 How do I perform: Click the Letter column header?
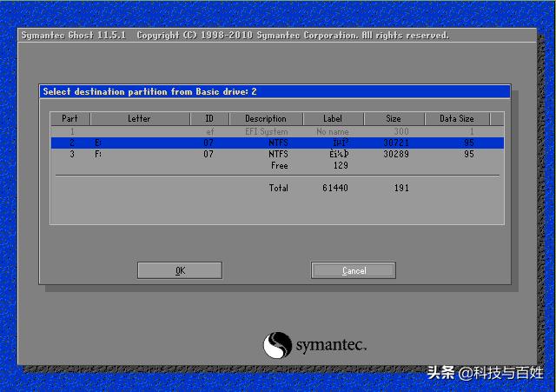click(139, 118)
